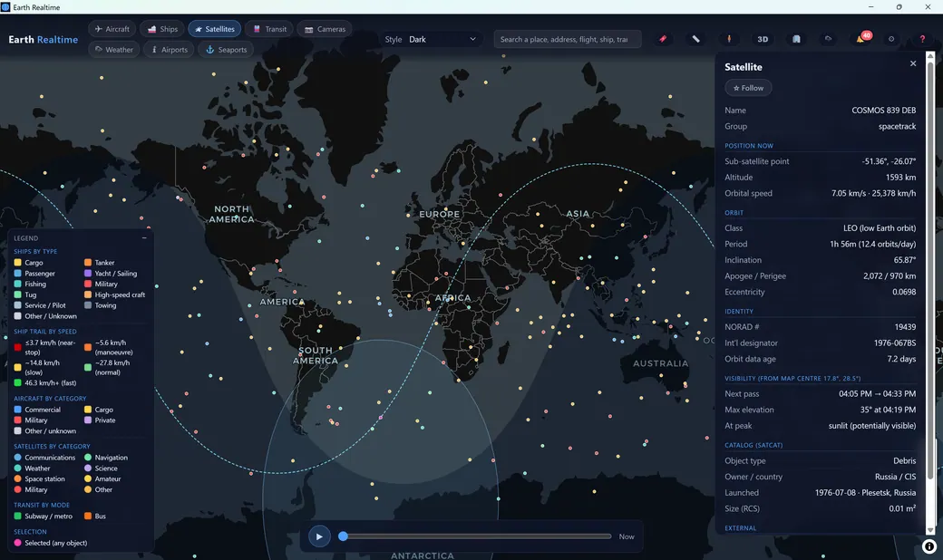Click the sunlit (potentially visible) value
This screenshot has height=560, width=943.
coord(872,425)
